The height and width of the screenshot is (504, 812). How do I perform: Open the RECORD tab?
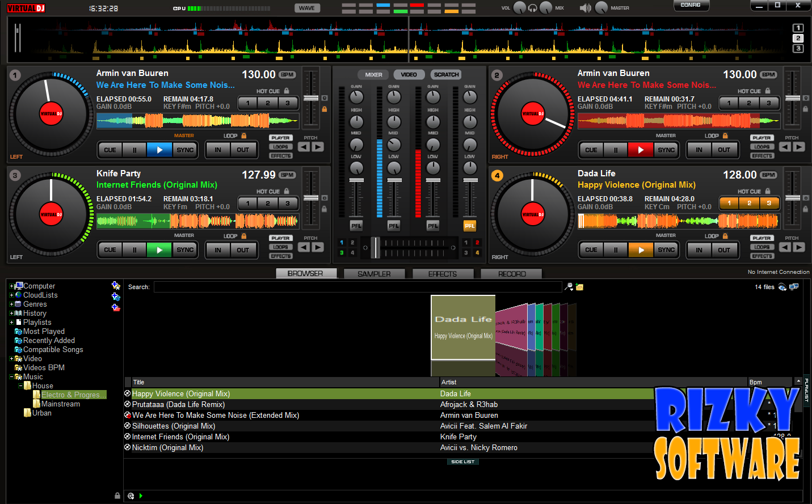(512, 274)
